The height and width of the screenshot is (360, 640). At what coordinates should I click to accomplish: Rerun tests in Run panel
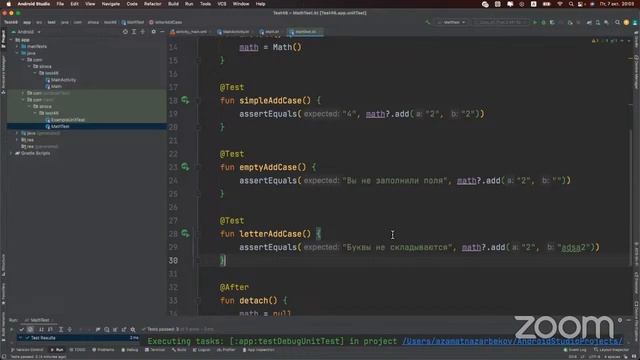(x=11, y=329)
